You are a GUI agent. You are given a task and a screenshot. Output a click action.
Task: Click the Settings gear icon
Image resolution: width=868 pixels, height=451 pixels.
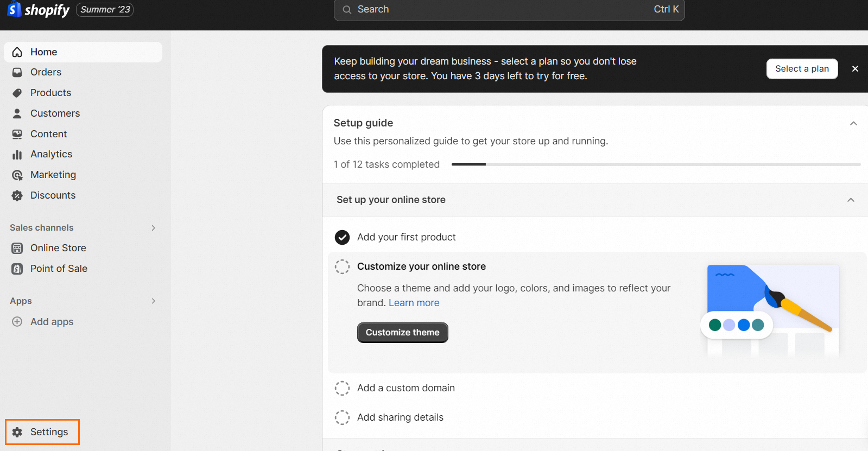(x=17, y=432)
